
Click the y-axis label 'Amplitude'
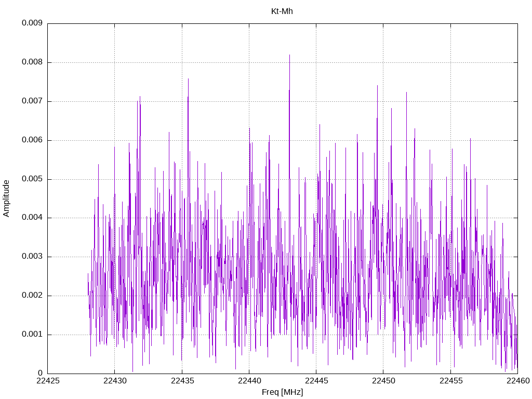[x=6, y=198]
